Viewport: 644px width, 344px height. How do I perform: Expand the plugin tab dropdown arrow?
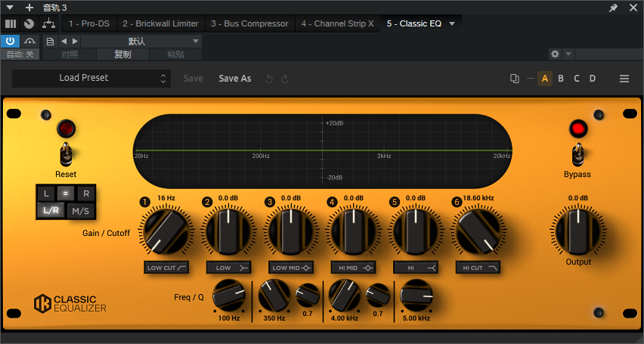pyautogui.click(x=452, y=24)
